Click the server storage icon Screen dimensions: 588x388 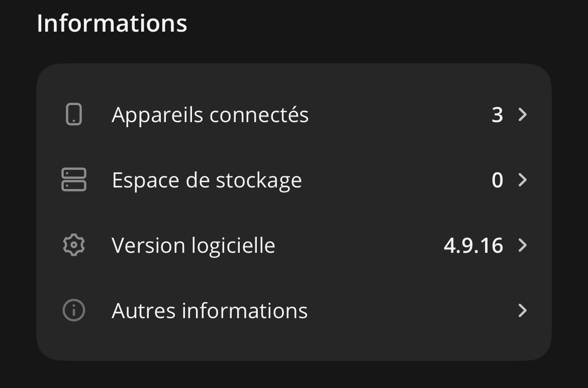(x=74, y=180)
